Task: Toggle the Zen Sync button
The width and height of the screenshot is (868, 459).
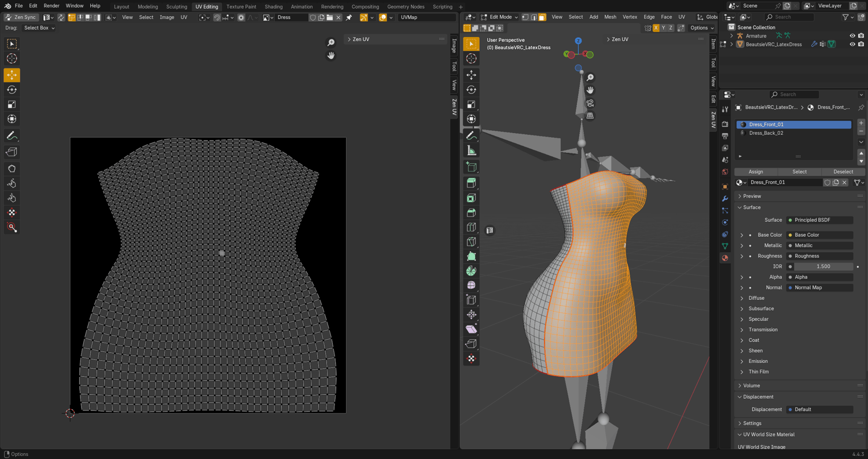Action: pos(21,17)
